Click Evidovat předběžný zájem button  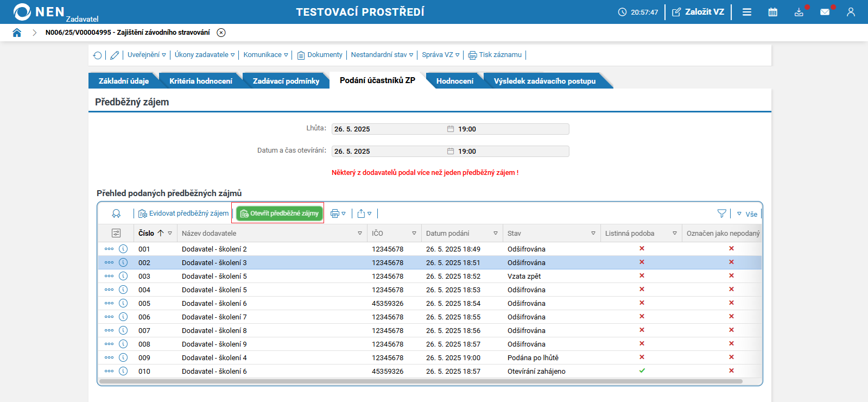pos(183,213)
